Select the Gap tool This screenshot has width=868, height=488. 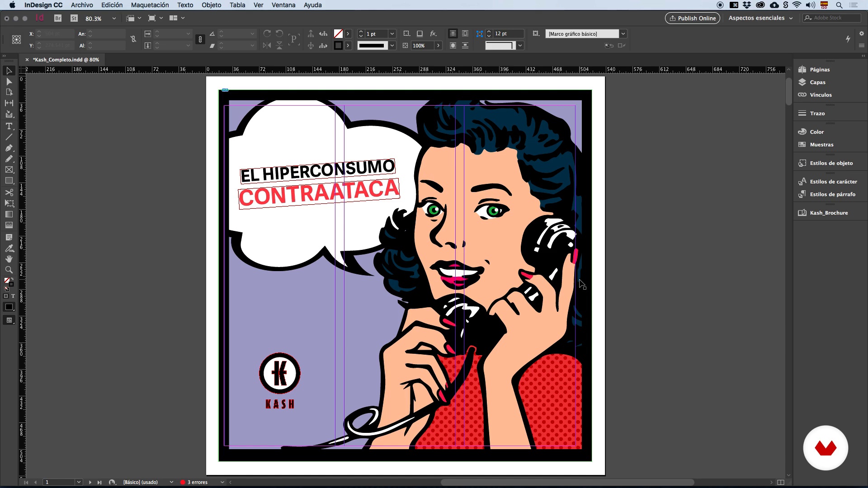point(9,103)
